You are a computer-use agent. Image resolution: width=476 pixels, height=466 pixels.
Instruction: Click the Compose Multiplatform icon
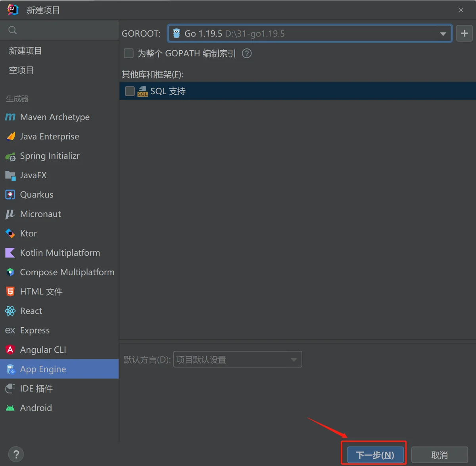tap(10, 272)
